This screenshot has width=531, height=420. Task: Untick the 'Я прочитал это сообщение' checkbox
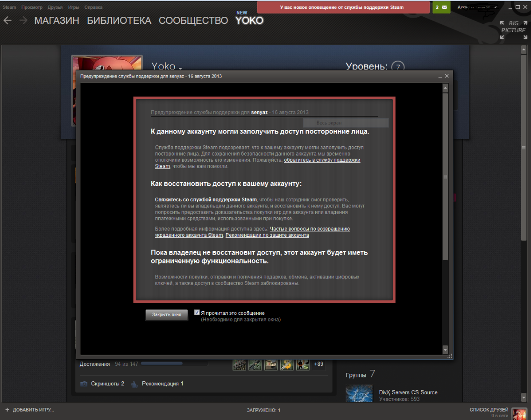coord(197,312)
